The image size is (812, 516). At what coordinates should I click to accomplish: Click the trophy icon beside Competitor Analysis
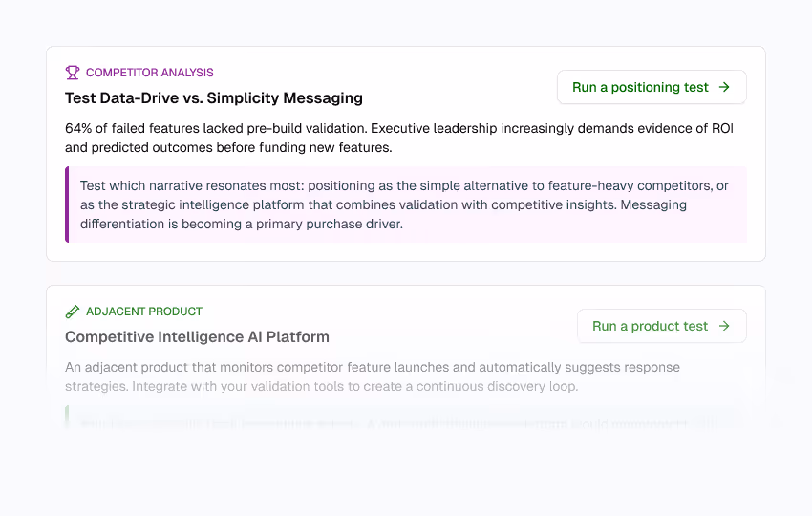click(x=73, y=73)
